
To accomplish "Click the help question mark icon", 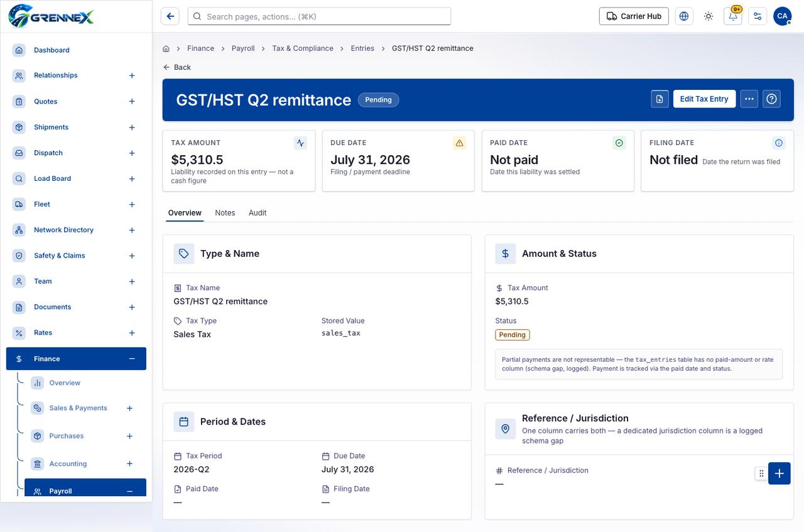I will click(772, 99).
